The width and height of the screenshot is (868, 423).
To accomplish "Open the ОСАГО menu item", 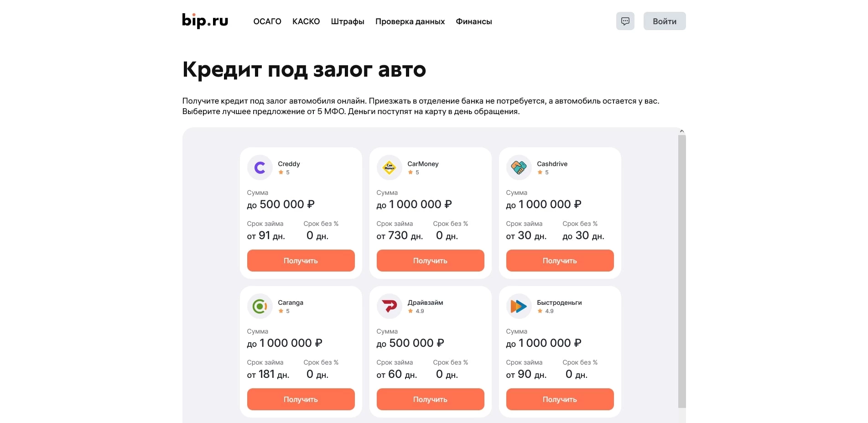I will [x=267, y=21].
